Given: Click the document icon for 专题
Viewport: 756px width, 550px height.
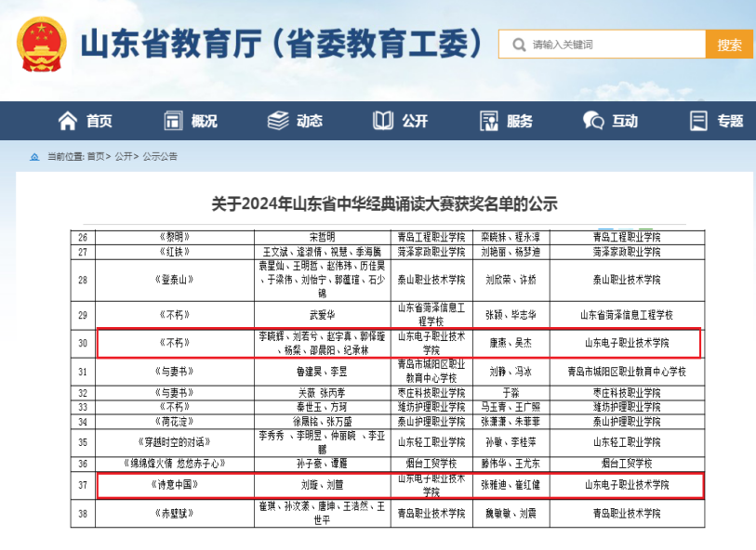Looking at the screenshot, I should click(699, 121).
